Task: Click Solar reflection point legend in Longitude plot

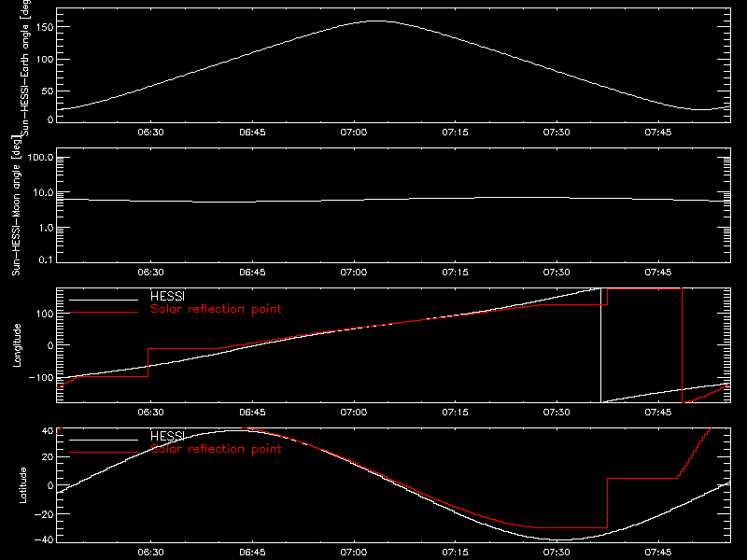Action: point(216,309)
